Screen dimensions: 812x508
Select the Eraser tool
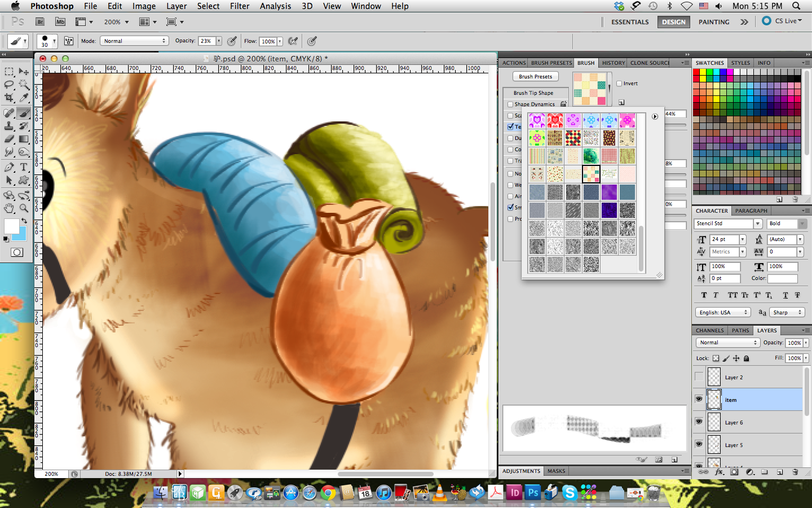click(x=9, y=139)
